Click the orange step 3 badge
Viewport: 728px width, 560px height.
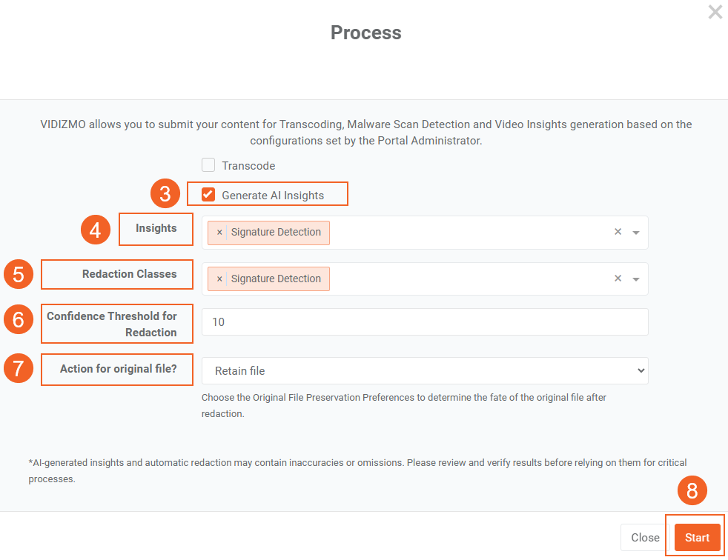tap(165, 194)
